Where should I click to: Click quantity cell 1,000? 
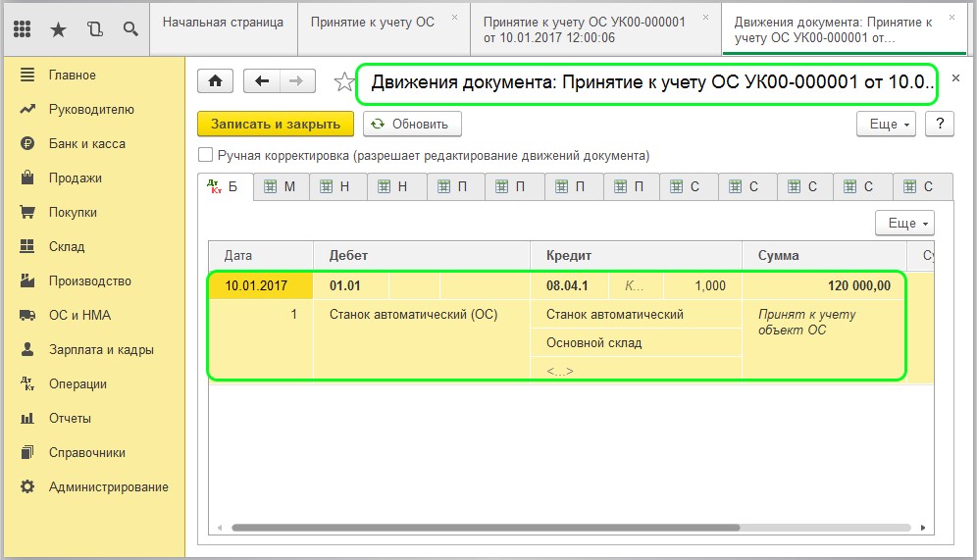click(x=702, y=286)
